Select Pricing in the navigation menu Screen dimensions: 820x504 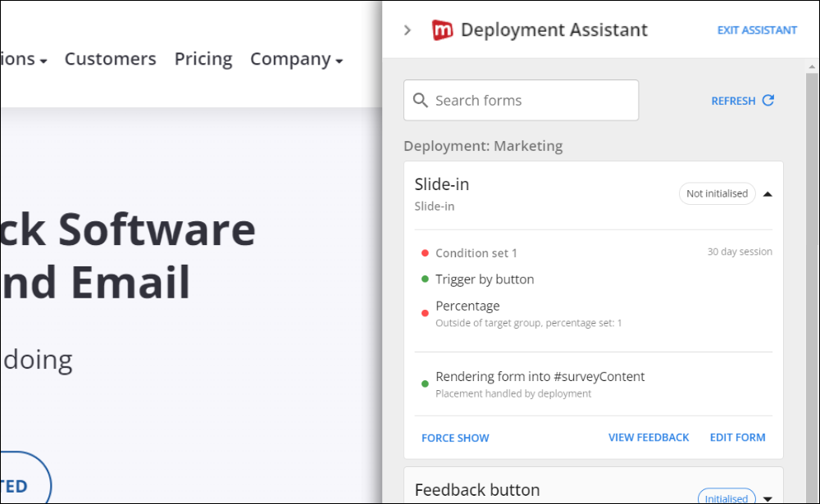203,58
